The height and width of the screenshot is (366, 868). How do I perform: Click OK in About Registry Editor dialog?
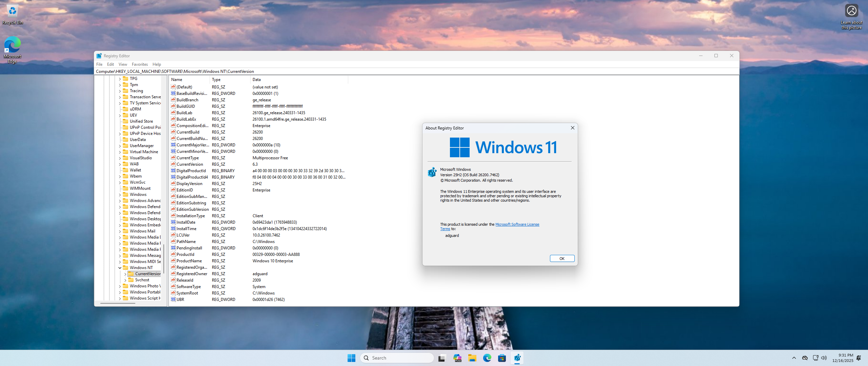pyautogui.click(x=562, y=259)
